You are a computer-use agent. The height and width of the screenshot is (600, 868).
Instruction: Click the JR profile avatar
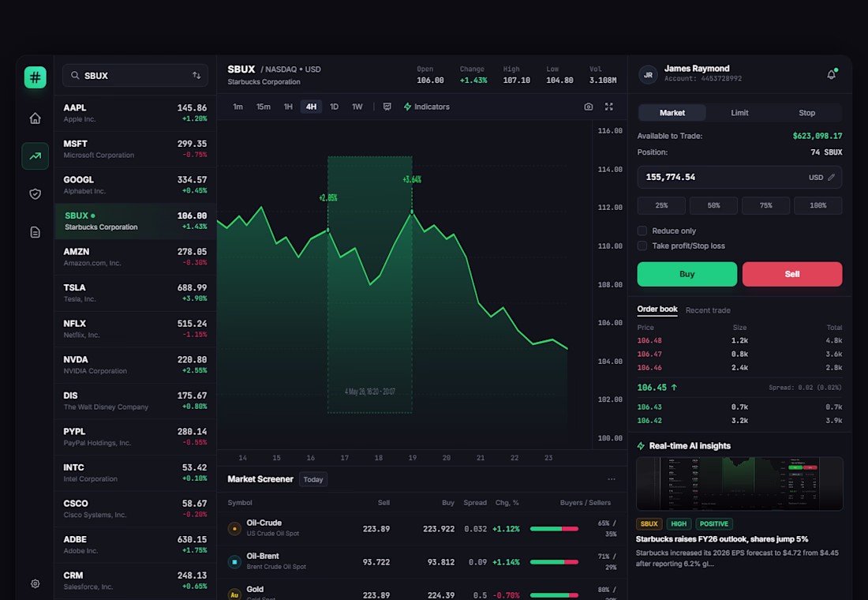pos(648,74)
